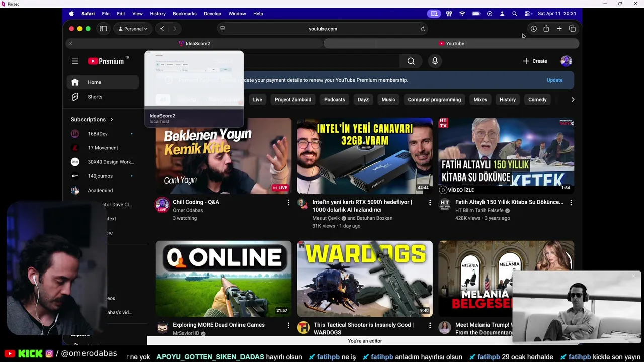Filter by Podcasts chip

(x=335, y=100)
